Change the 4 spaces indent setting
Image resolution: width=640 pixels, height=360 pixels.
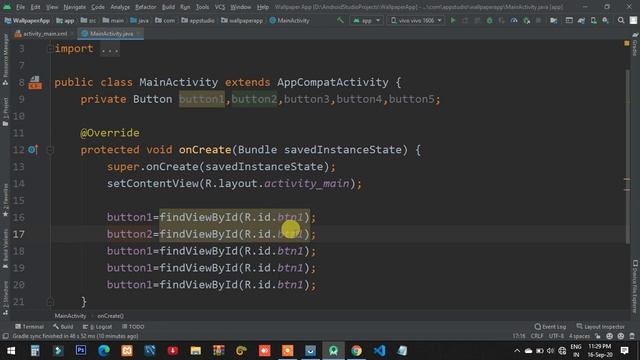click(579, 336)
